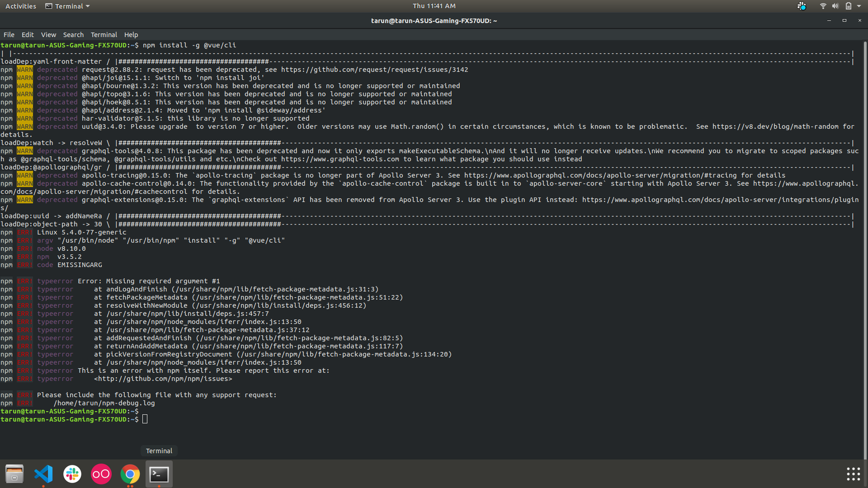Click the Edit menu in menu bar
The width and height of the screenshot is (868, 488).
coord(28,34)
